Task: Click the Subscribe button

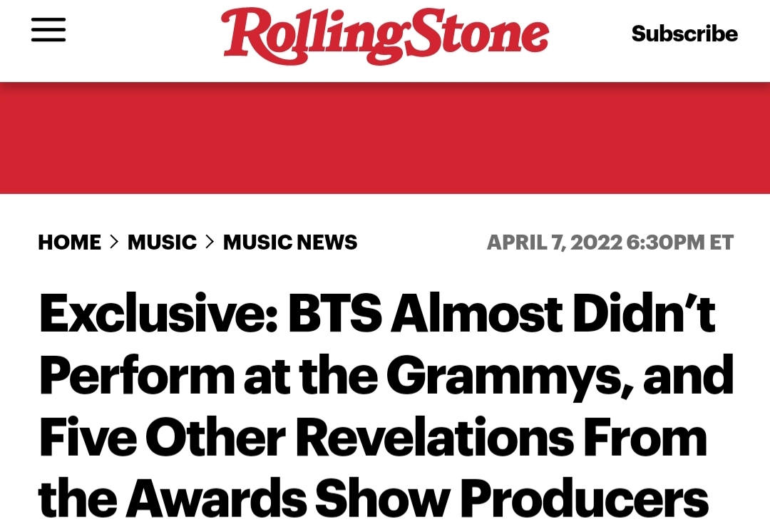Action: (x=684, y=34)
